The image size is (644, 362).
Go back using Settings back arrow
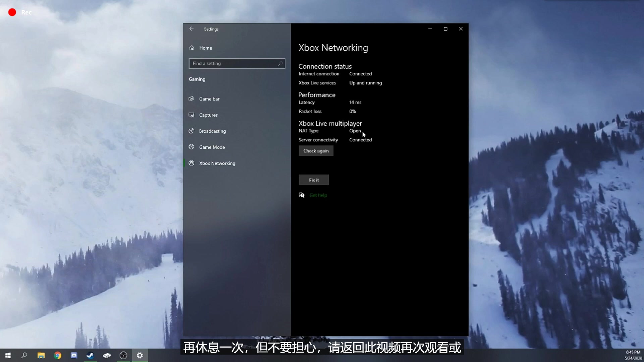point(191,29)
